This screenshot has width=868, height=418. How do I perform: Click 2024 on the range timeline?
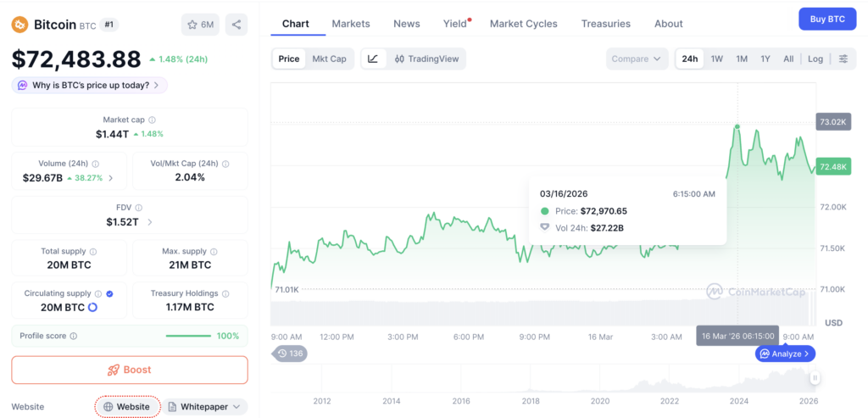click(739, 401)
